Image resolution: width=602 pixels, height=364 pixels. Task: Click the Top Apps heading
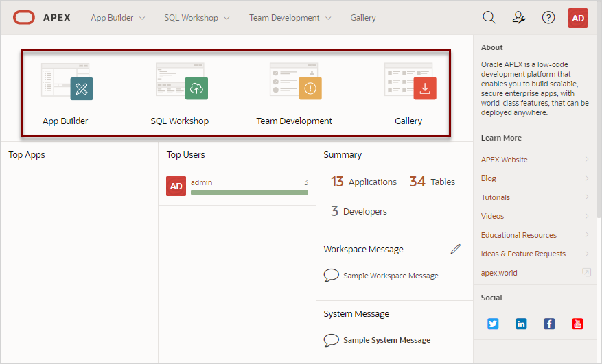27,154
